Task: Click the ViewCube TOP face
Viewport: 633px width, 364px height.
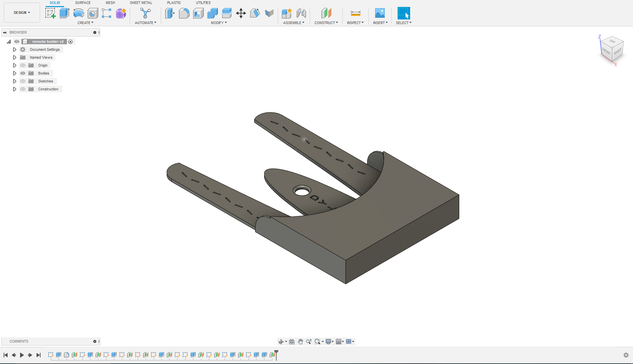Action: tap(613, 41)
